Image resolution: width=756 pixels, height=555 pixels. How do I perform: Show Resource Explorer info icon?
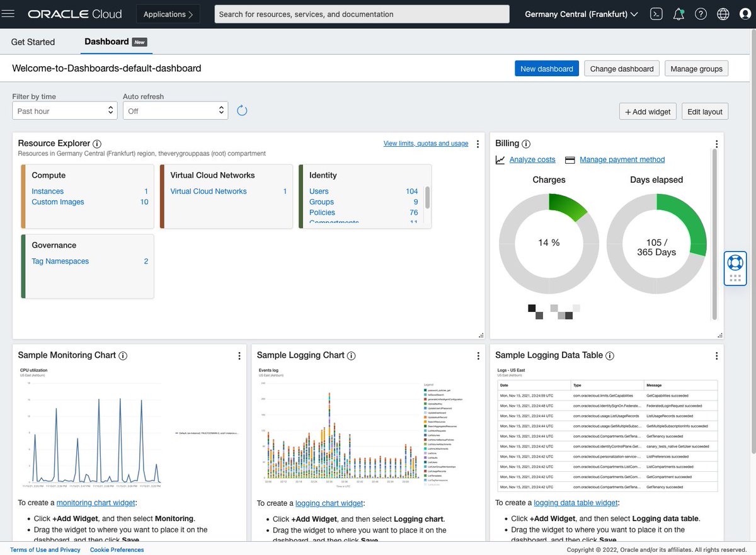(x=97, y=144)
